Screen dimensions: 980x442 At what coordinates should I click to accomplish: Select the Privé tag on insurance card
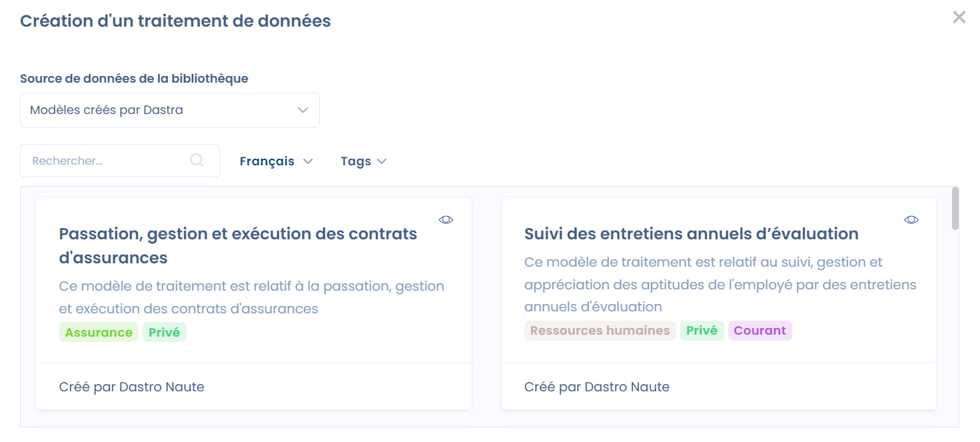(x=165, y=332)
